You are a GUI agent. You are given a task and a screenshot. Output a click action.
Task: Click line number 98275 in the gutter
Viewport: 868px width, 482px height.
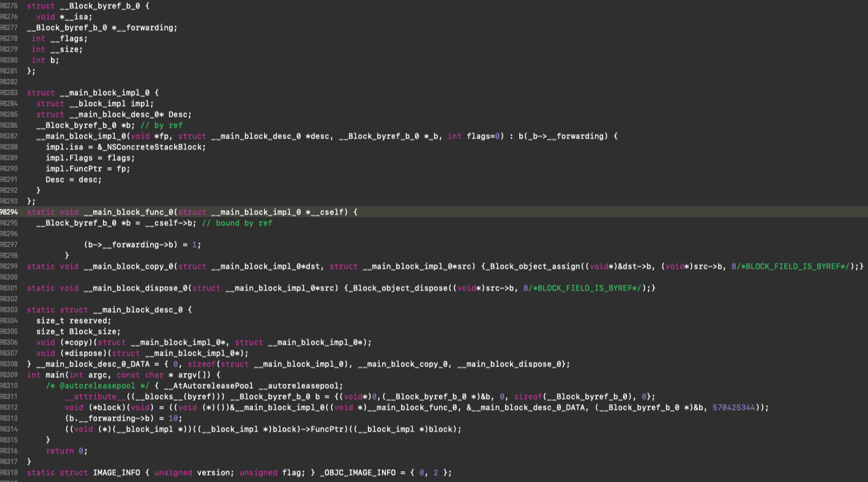(x=9, y=6)
